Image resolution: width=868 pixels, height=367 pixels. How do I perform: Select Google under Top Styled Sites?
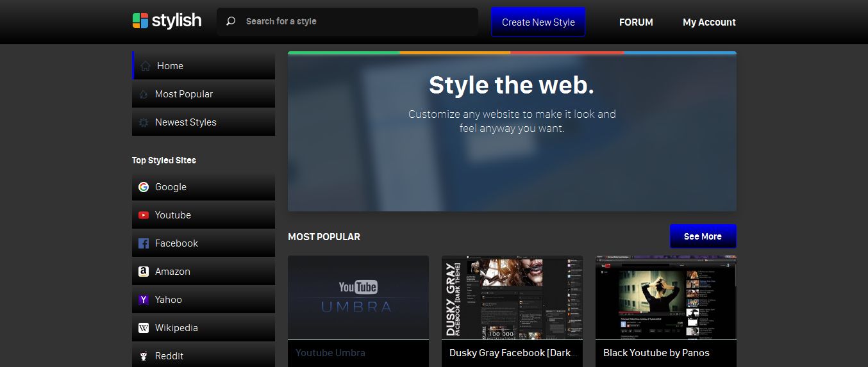coord(203,186)
